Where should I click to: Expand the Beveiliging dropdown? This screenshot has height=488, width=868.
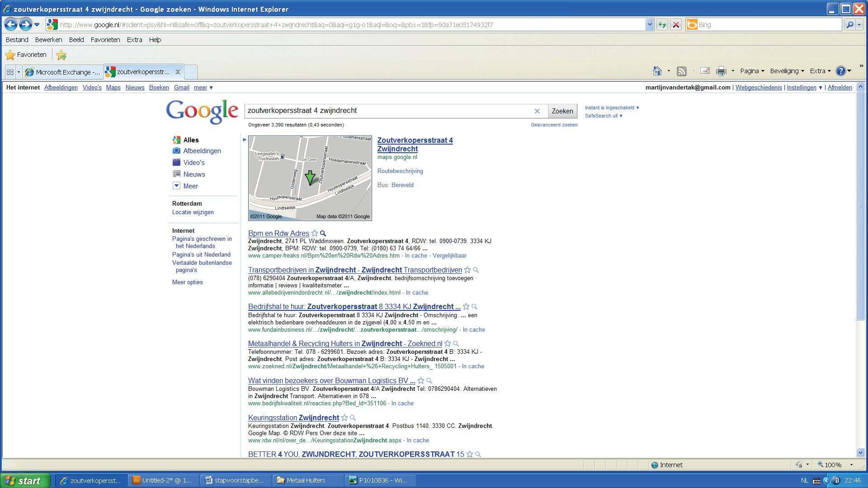click(787, 71)
